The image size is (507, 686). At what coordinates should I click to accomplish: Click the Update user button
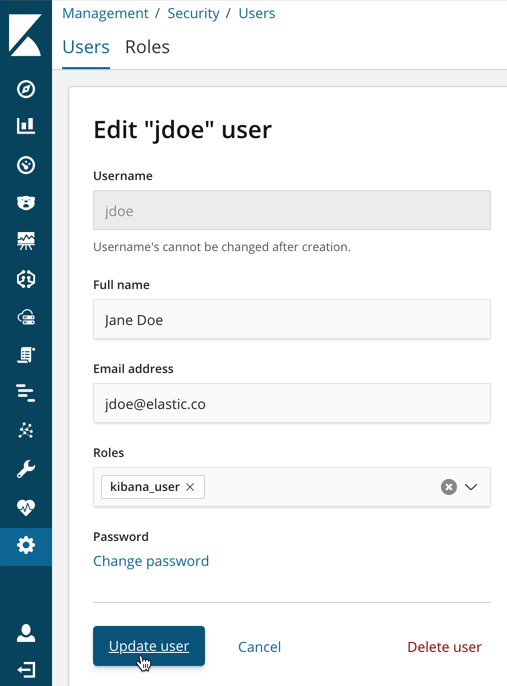tap(149, 646)
